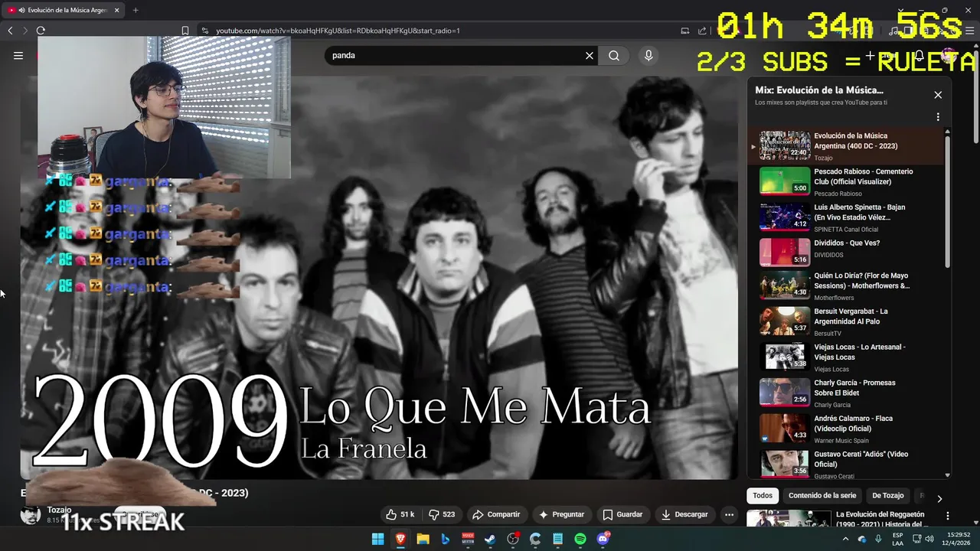980x551 pixels.
Task: Close the Mix playlist panel
Action: (938, 95)
